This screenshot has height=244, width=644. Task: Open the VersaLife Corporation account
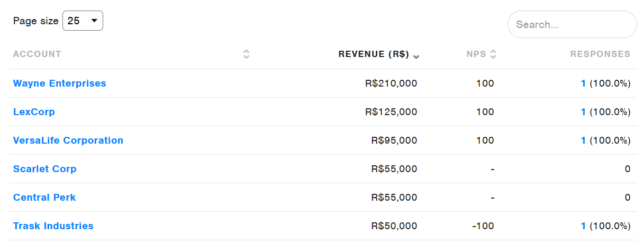(68, 140)
